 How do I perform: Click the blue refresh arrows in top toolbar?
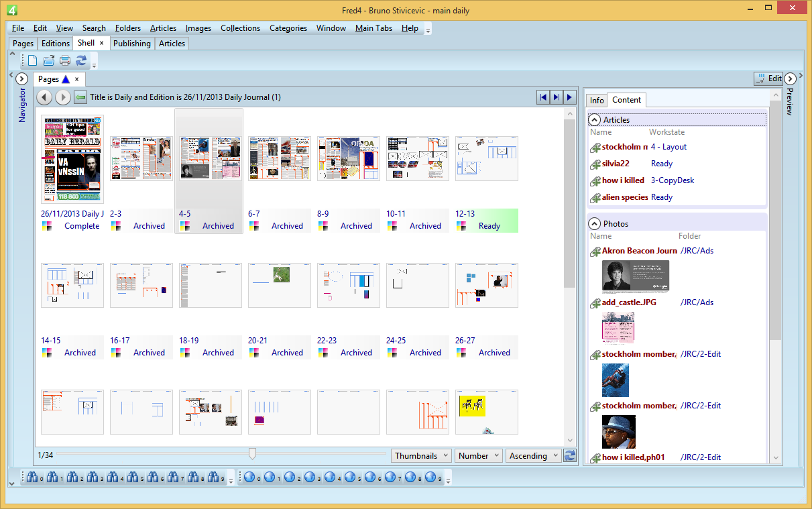81,61
